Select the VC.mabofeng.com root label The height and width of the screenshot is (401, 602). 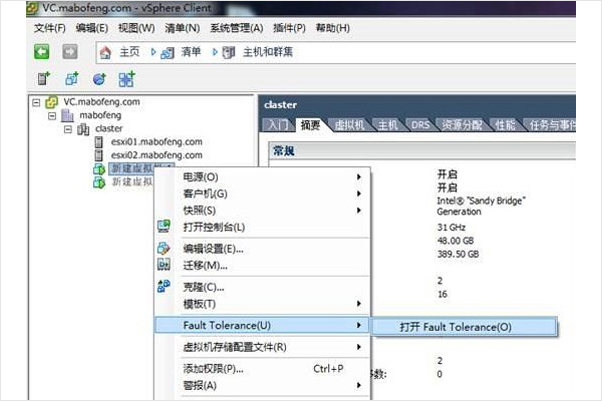click(x=102, y=102)
